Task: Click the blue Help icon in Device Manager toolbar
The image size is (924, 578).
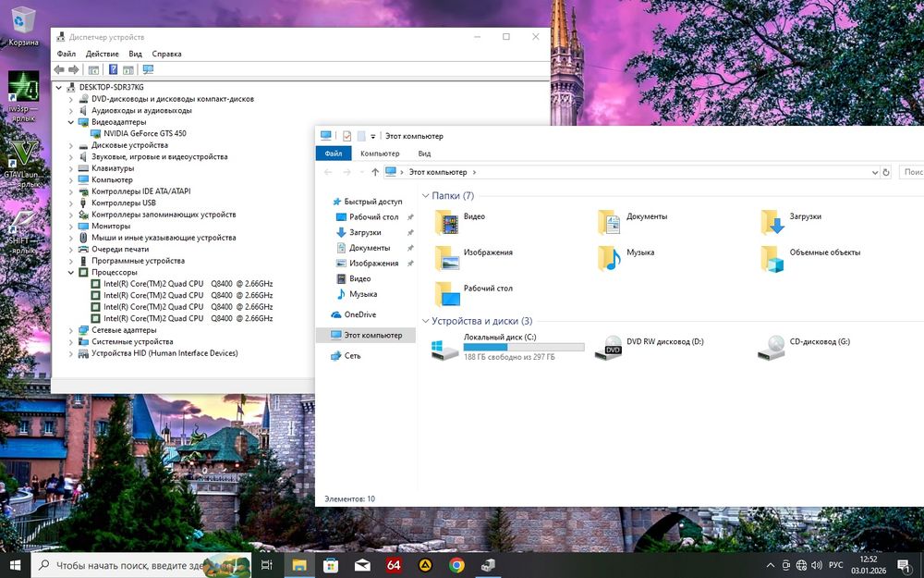Action: coord(113,69)
